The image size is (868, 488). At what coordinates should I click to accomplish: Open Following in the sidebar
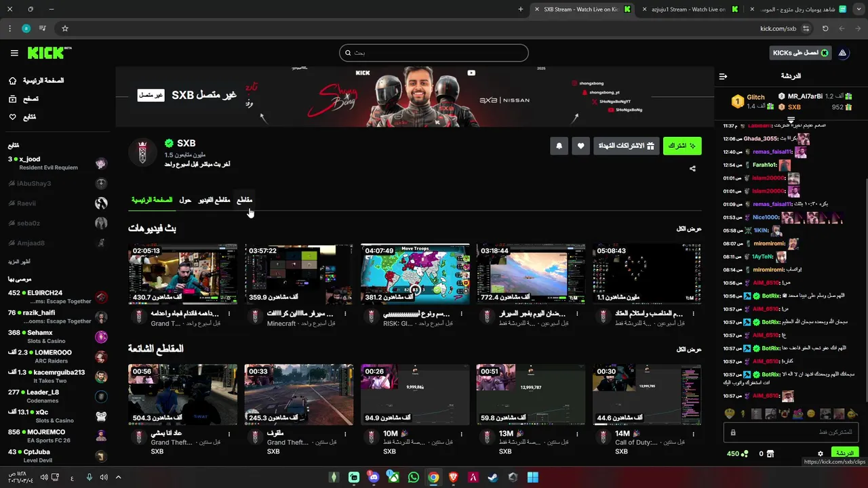[x=22, y=117]
